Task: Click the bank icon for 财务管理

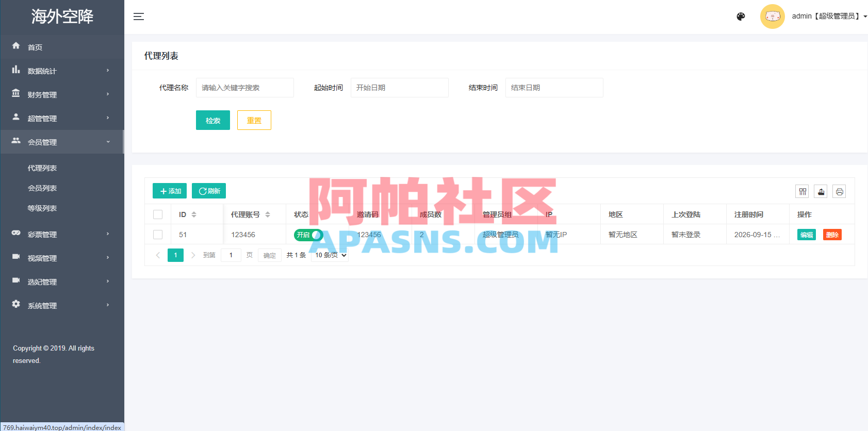Action: click(16, 93)
